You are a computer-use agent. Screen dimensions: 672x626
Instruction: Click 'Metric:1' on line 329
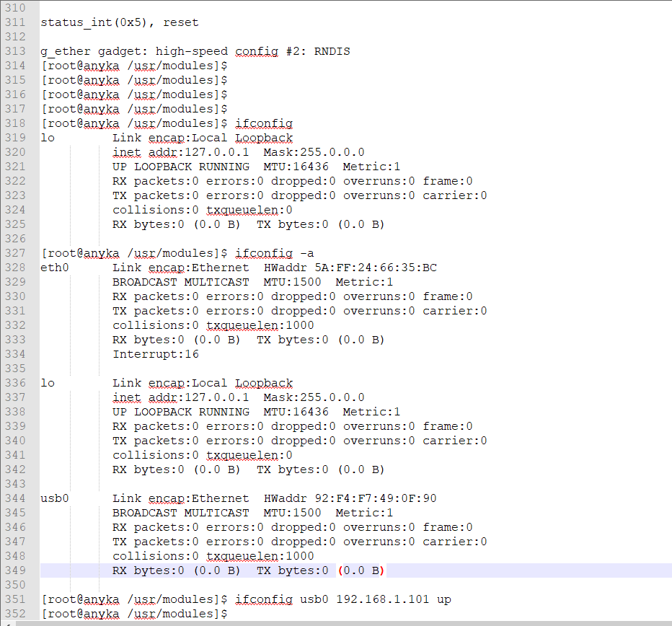point(365,282)
